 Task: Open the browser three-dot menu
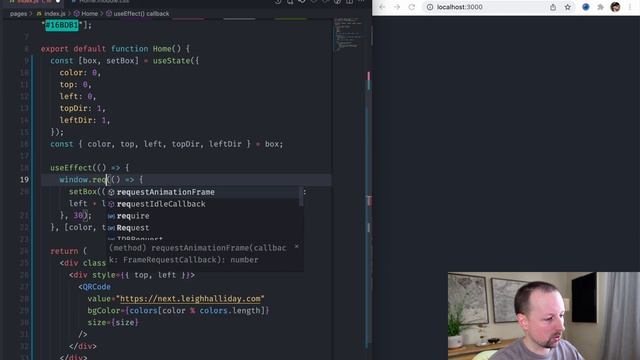point(630,7)
